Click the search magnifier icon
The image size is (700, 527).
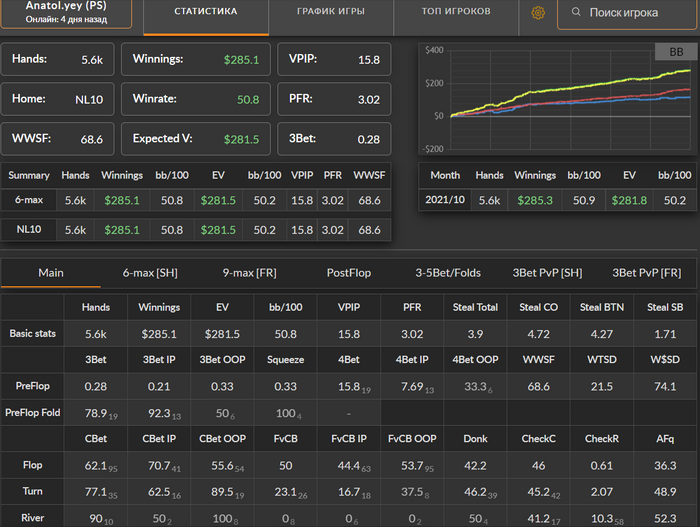576,12
